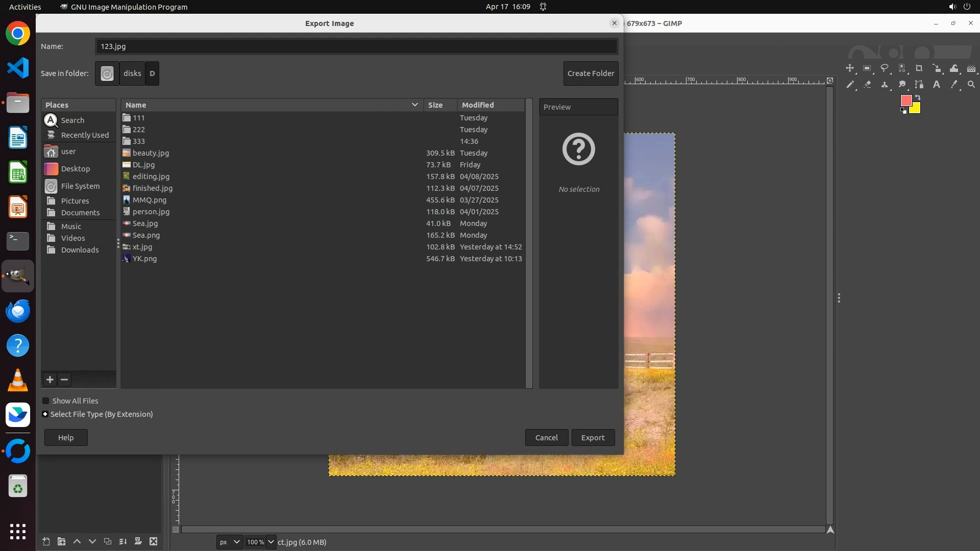
Task: Click the red foreground color swatch
Action: coord(906,101)
